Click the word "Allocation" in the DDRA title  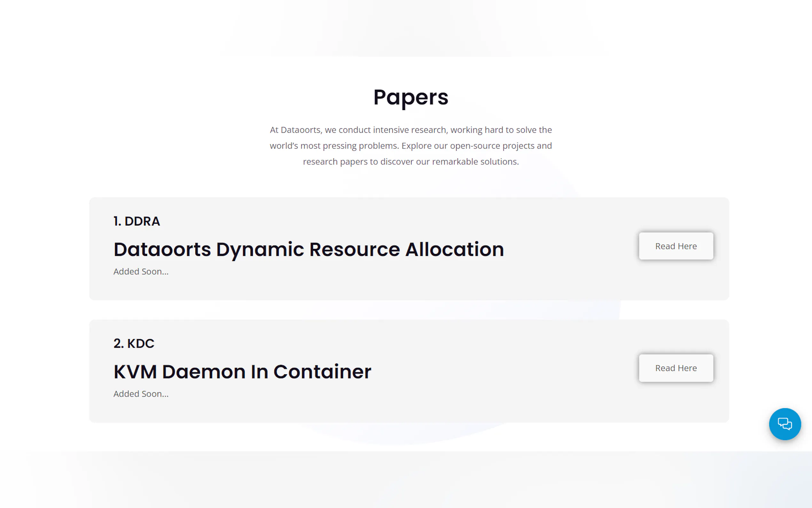455,249
